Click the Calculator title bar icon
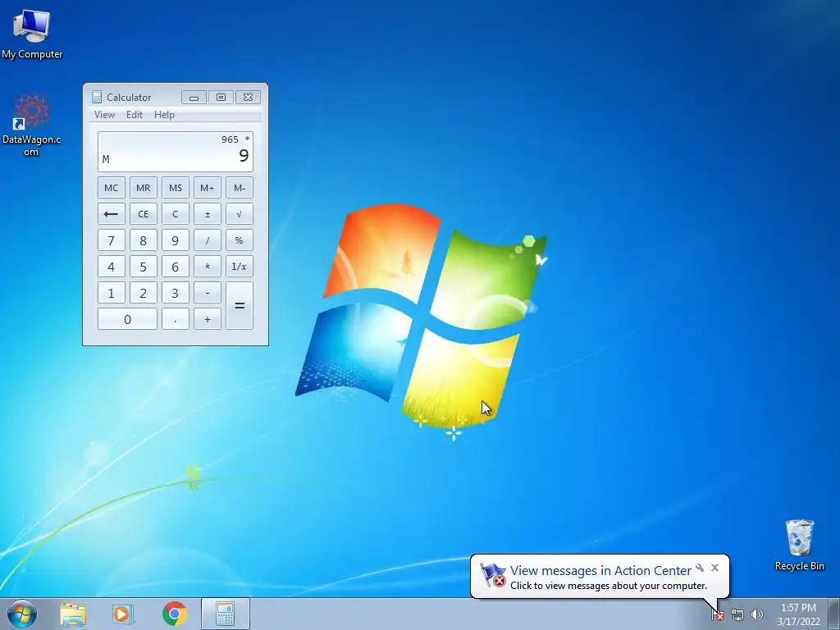This screenshot has width=840, height=630. (x=97, y=97)
